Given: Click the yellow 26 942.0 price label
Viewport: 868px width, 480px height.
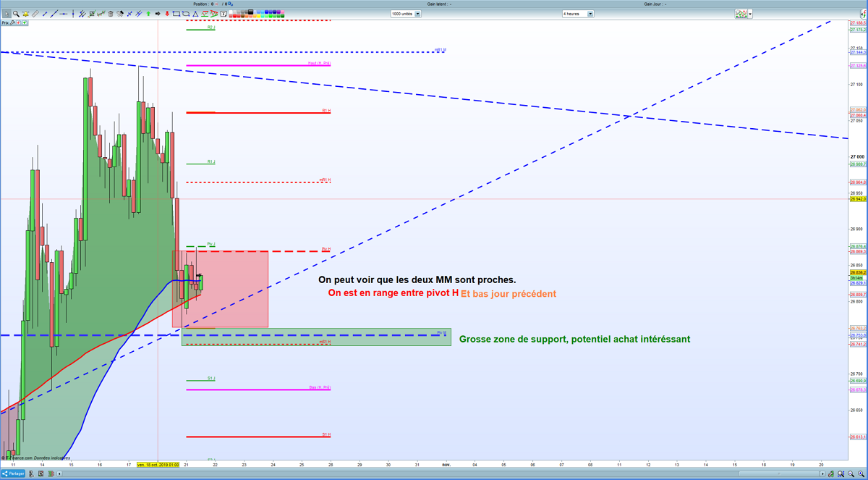Looking at the screenshot, I should [858, 198].
